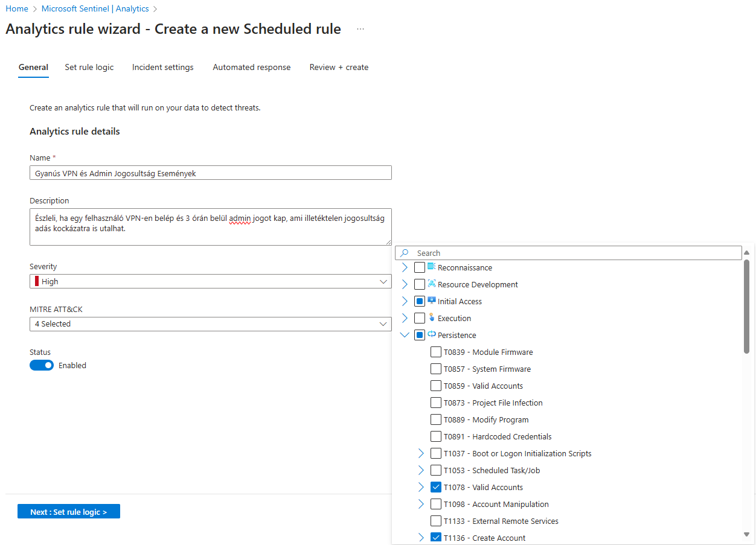This screenshot has width=756, height=545.
Task: Open the Severity dropdown
Action: (210, 281)
